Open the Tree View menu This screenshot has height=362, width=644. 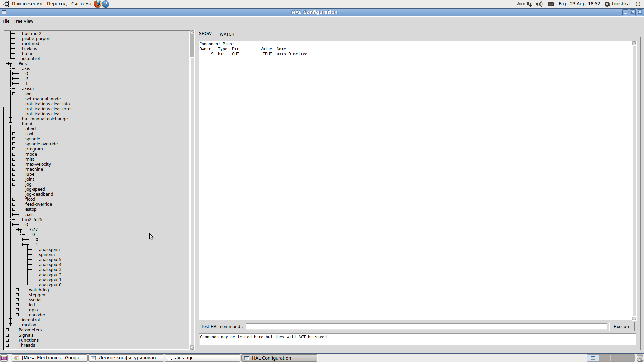click(x=23, y=21)
